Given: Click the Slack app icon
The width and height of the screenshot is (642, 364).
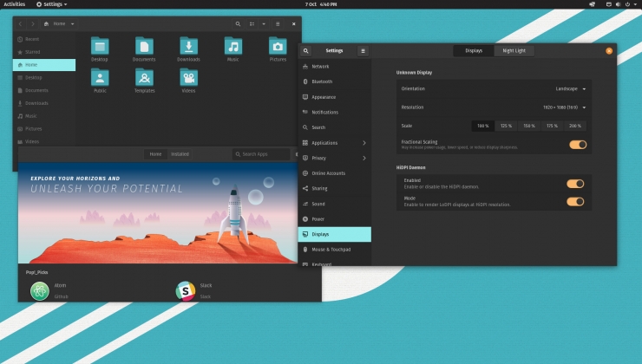Looking at the screenshot, I should pyautogui.click(x=187, y=291).
